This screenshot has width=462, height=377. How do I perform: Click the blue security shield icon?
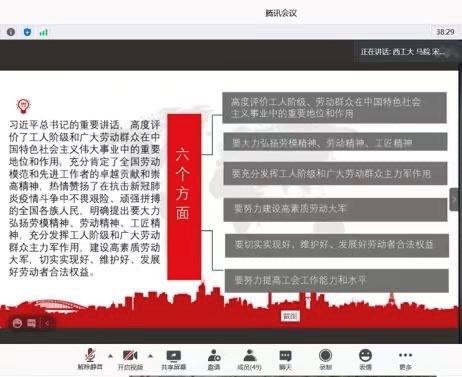27,32
